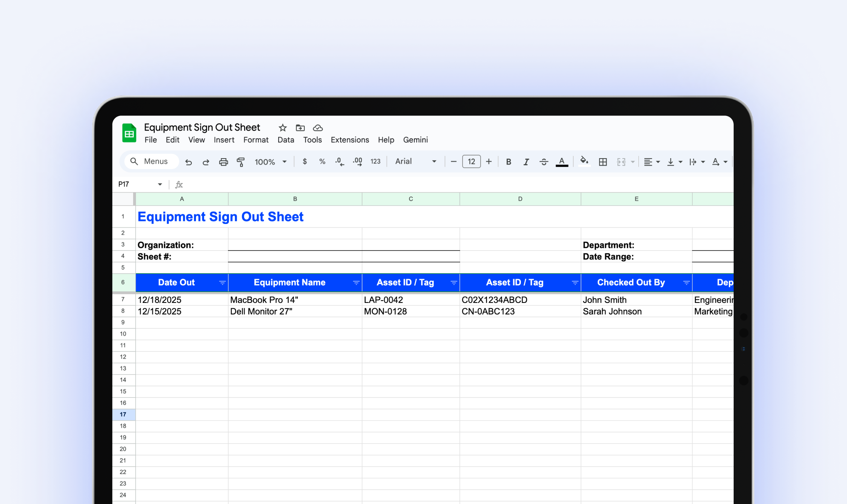Screen dimensions: 847x504
Task: Click the Undo icon in the toolbar
Action: tap(189, 162)
